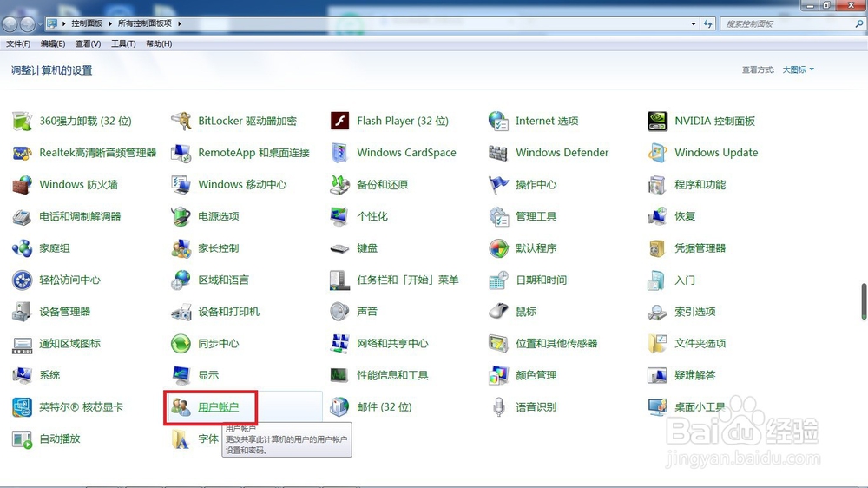Click the 家长控制 link
The width and height of the screenshot is (868, 488).
click(218, 248)
